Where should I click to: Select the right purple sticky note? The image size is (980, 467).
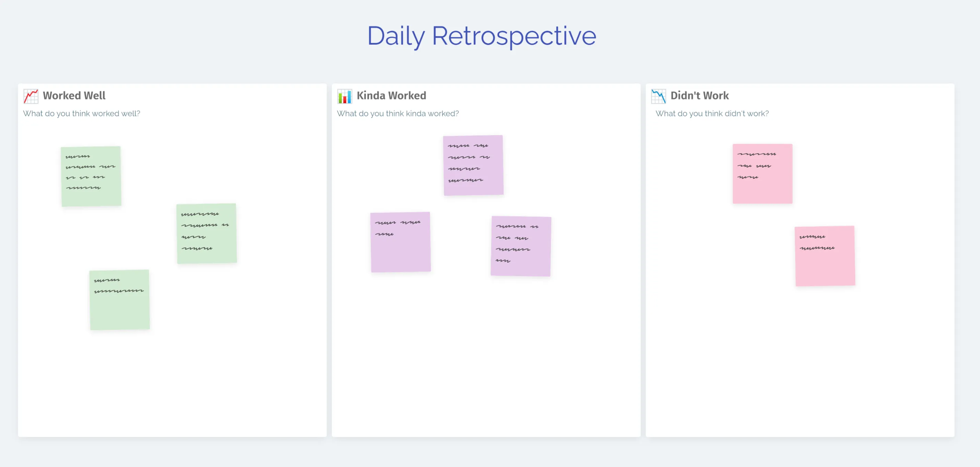pyautogui.click(x=521, y=246)
